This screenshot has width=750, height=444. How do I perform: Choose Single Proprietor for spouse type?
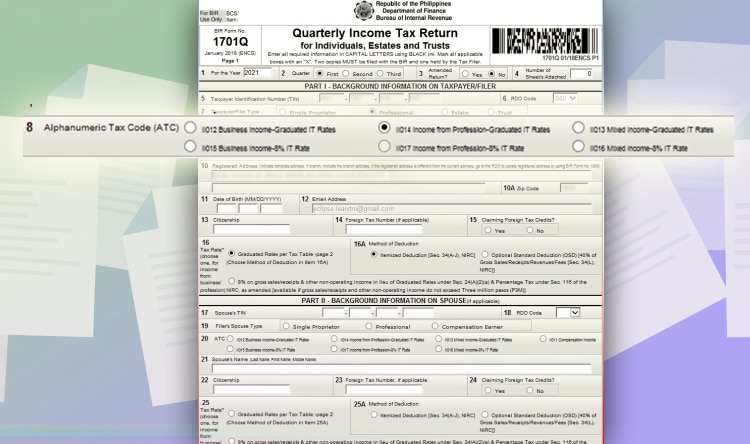pos(288,326)
